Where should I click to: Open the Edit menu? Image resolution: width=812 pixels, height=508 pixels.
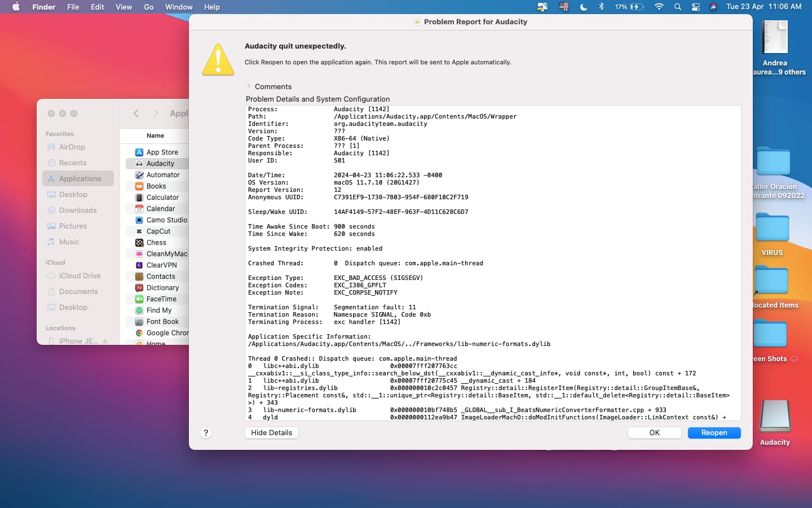98,7
